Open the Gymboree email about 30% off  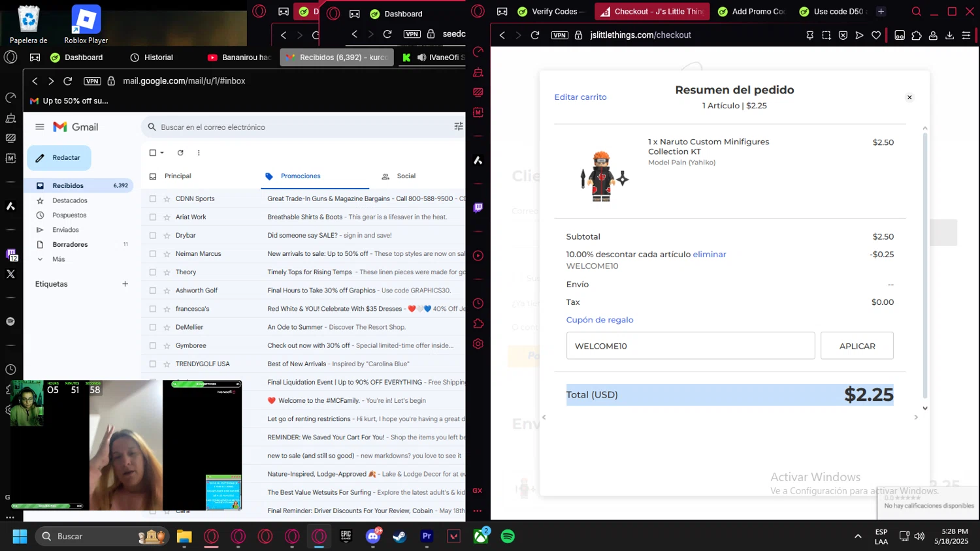click(304, 345)
